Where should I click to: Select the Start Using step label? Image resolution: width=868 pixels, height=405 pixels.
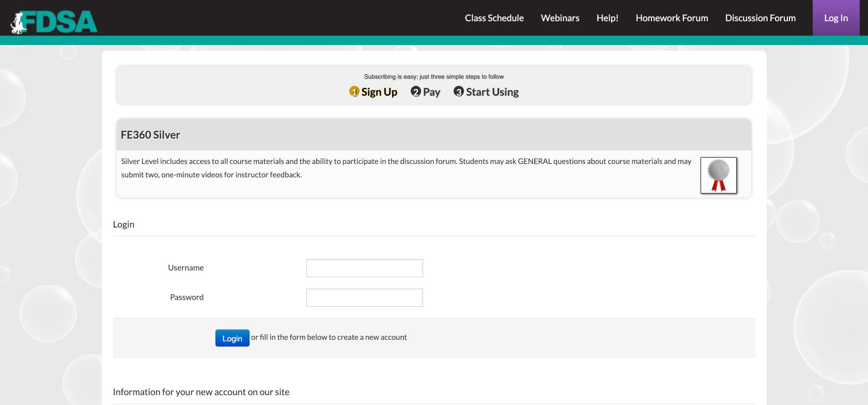pyautogui.click(x=492, y=92)
